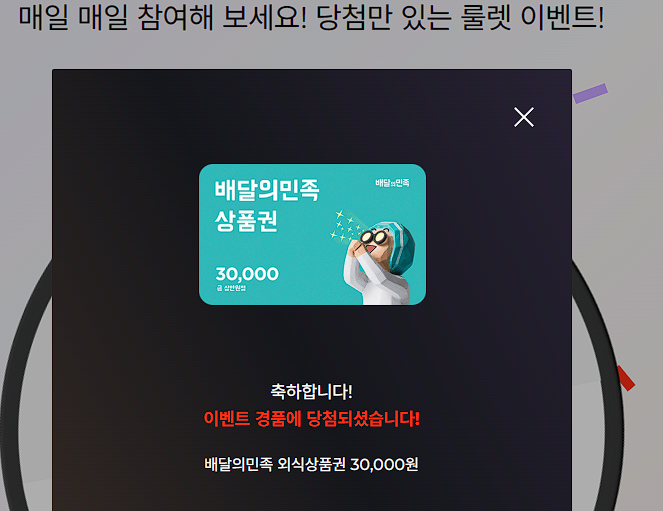Click the 배달의민족 외식상품권 30,000원 prize name
This screenshot has width=663, height=511.
tap(312, 464)
